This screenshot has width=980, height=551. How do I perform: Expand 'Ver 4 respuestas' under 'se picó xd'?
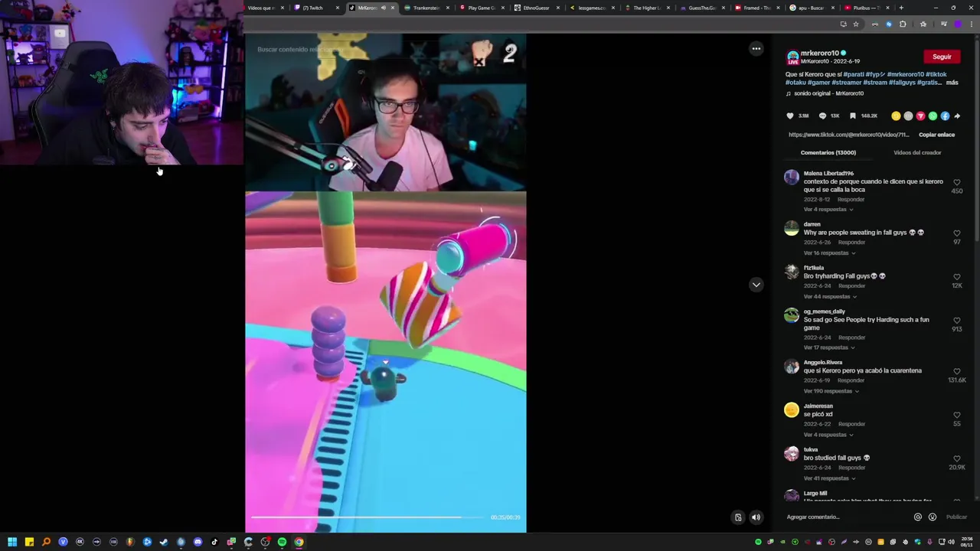828,435
